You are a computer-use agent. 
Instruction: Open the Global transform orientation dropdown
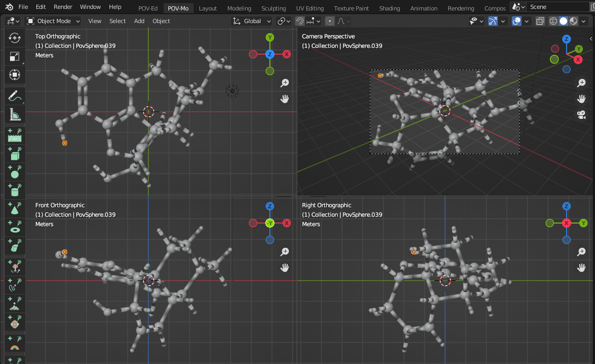coord(252,21)
